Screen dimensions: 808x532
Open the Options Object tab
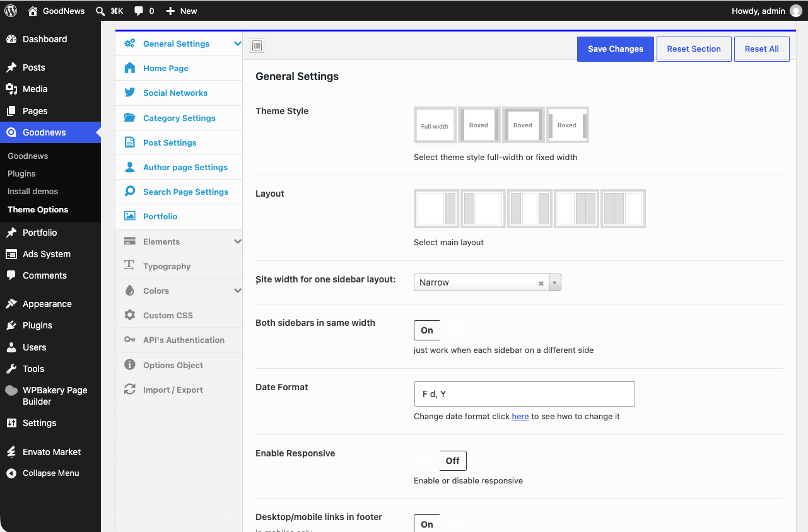pos(179,365)
